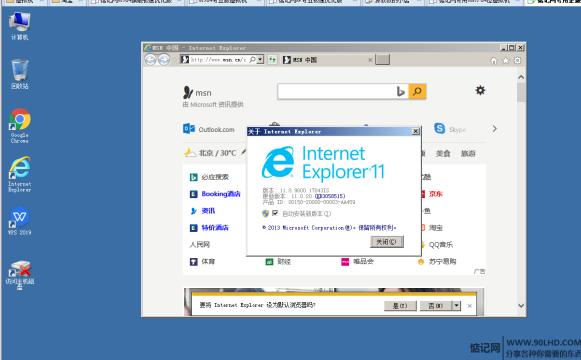
Task: Close the About Internet Explorer dialog with X
Action: 416,131
